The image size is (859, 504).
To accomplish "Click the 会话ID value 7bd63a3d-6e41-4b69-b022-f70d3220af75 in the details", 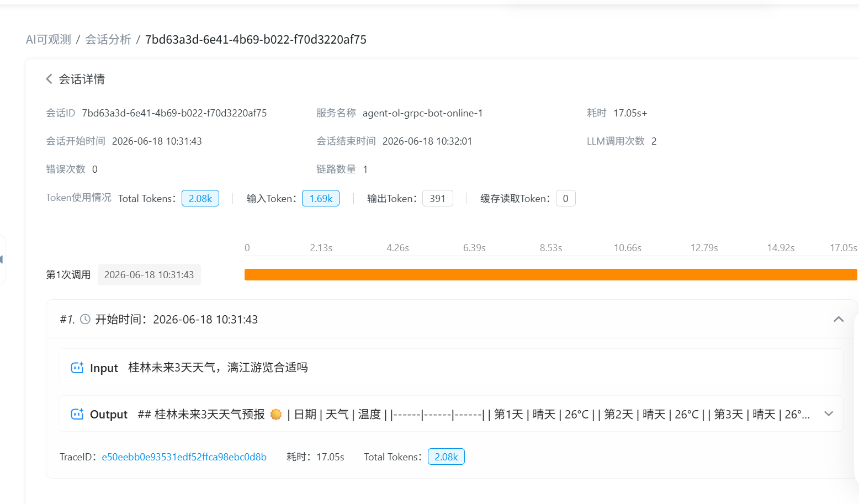I will [x=174, y=113].
